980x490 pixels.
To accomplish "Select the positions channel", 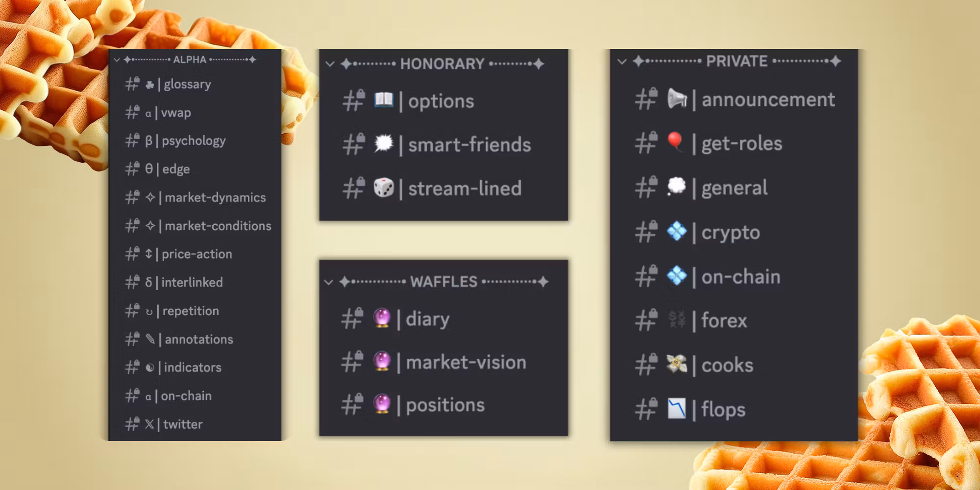I will [445, 405].
